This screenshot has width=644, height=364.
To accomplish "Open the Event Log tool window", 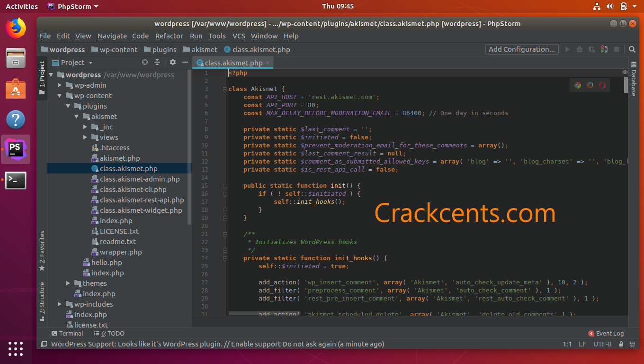I will 606,333.
